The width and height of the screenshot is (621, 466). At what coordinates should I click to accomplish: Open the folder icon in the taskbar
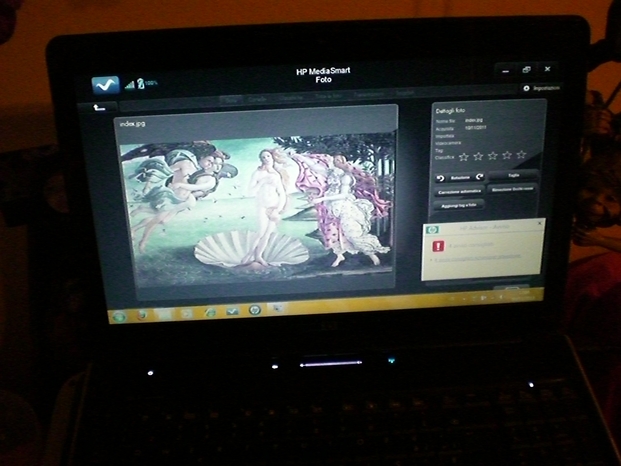click(x=165, y=314)
